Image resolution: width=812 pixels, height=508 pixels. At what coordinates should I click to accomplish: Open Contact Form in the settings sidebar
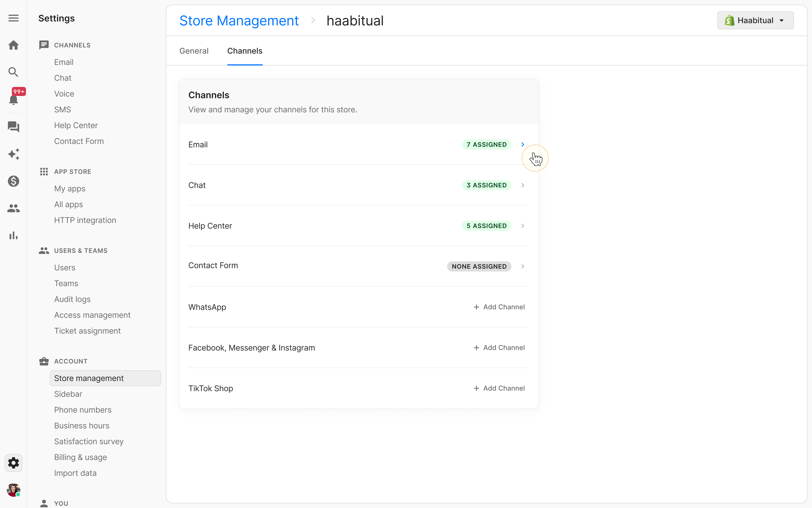[x=79, y=141]
